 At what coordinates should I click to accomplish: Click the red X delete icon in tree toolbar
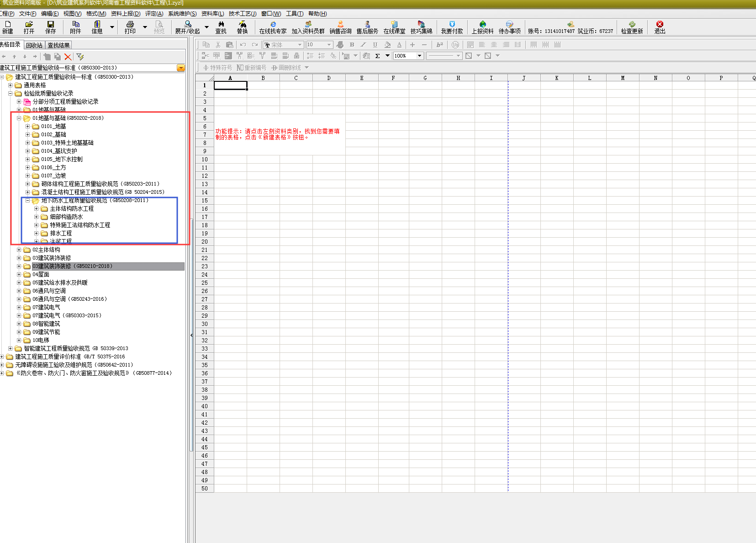click(68, 57)
